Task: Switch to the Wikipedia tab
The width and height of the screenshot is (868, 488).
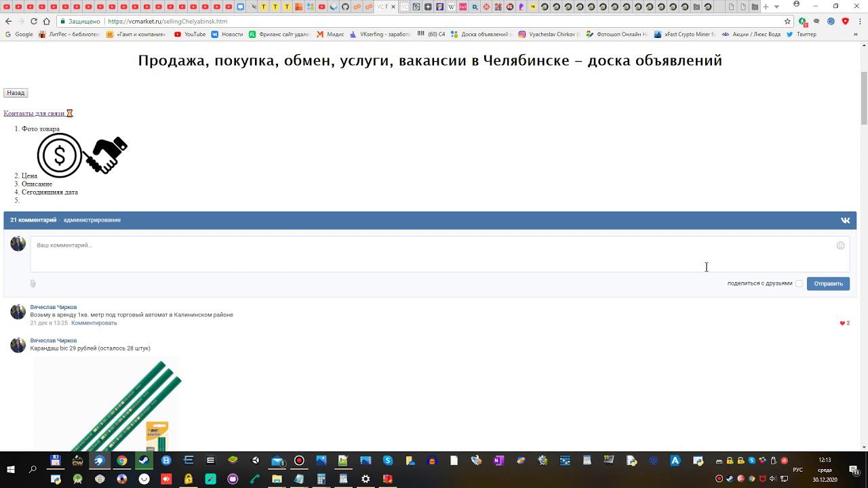Action: (452, 7)
